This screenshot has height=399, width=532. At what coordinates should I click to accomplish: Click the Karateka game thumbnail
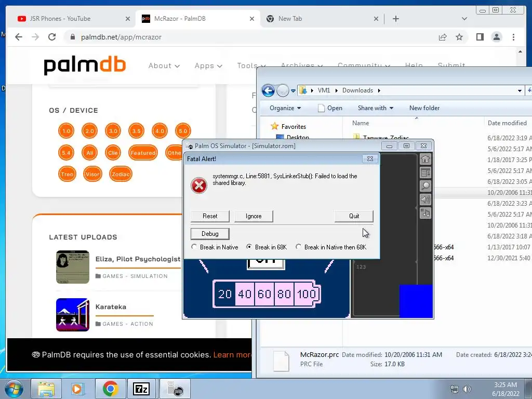pyautogui.click(x=73, y=315)
